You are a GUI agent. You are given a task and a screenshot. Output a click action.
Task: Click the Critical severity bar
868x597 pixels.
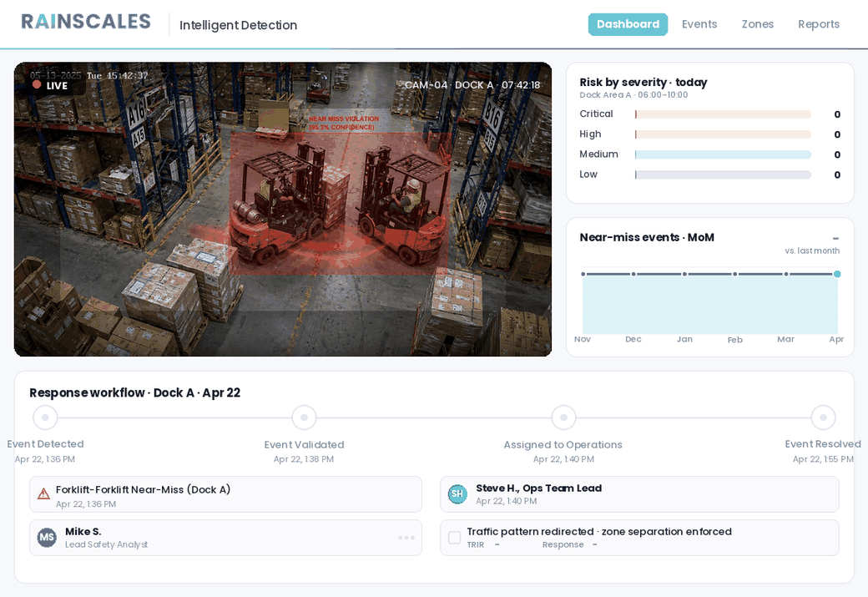pos(723,114)
